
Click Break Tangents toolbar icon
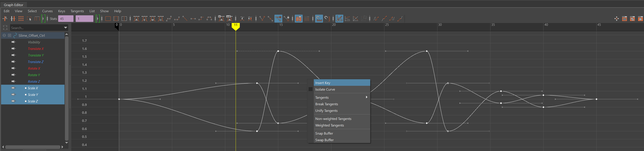(x=262, y=19)
